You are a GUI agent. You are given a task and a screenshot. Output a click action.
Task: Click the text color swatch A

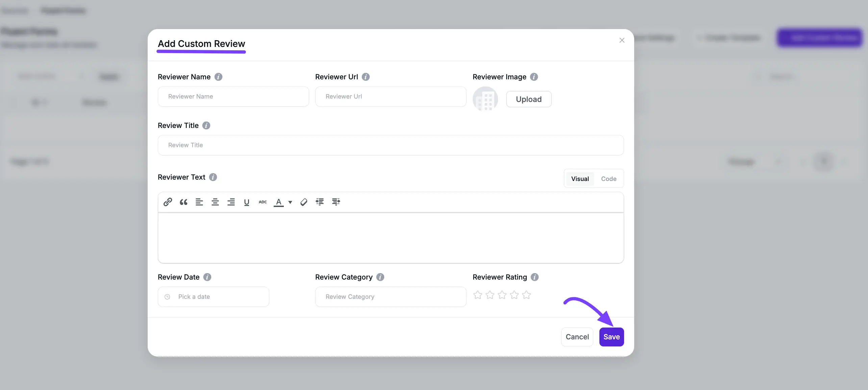pos(278,202)
